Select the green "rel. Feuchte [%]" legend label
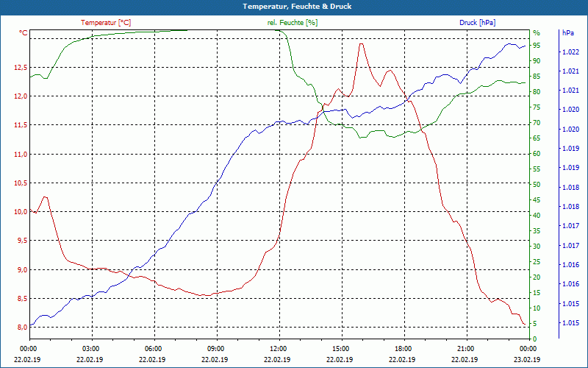The image size is (588, 368). tap(292, 23)
